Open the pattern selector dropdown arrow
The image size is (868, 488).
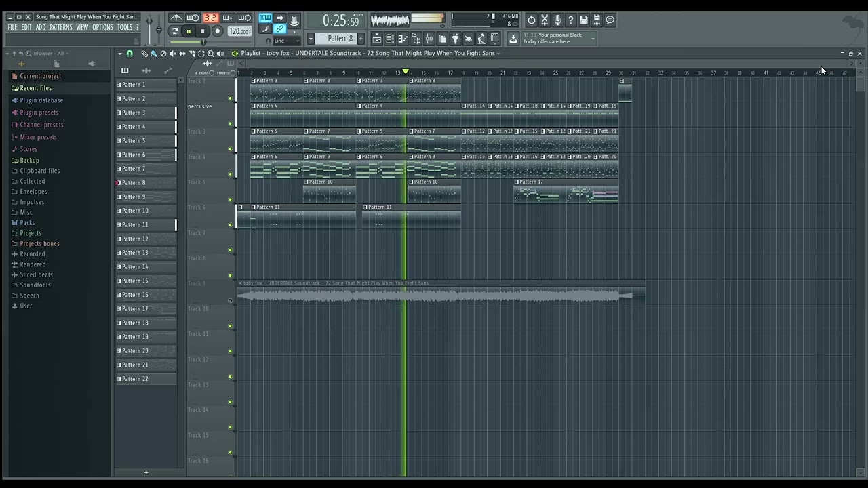pyautogui.click(x=311, y=39)
